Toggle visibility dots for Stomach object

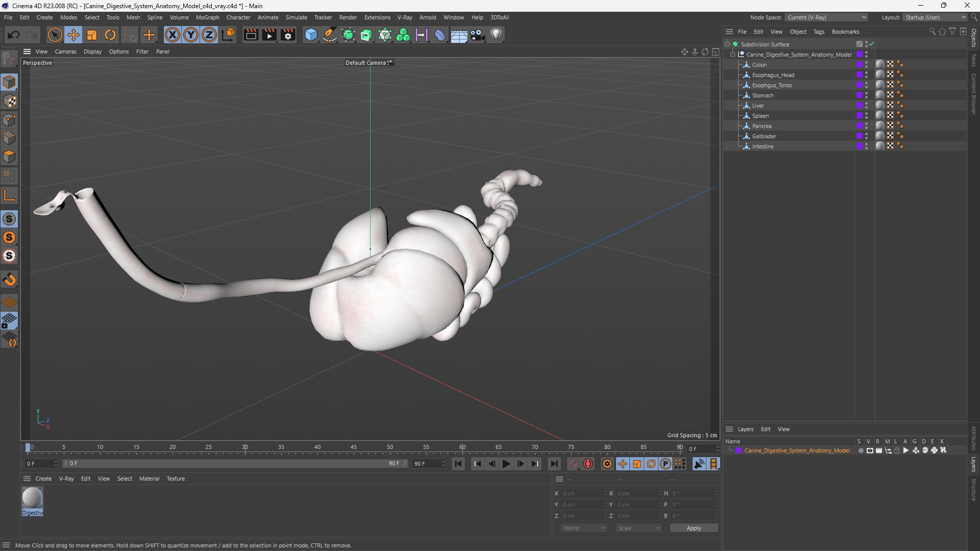coord(866,95)
